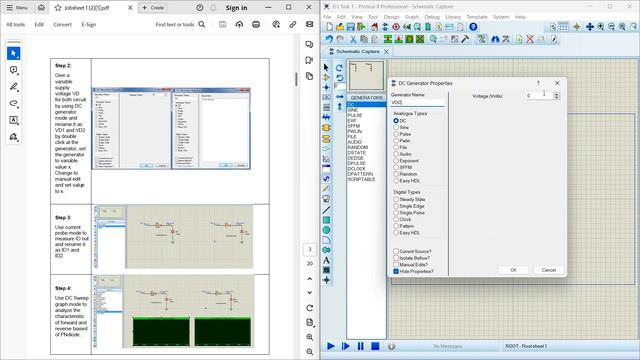Open the Proteus Library menu
Screen dimensions: 640x360
pyautogui.click(x=453, y=17)
